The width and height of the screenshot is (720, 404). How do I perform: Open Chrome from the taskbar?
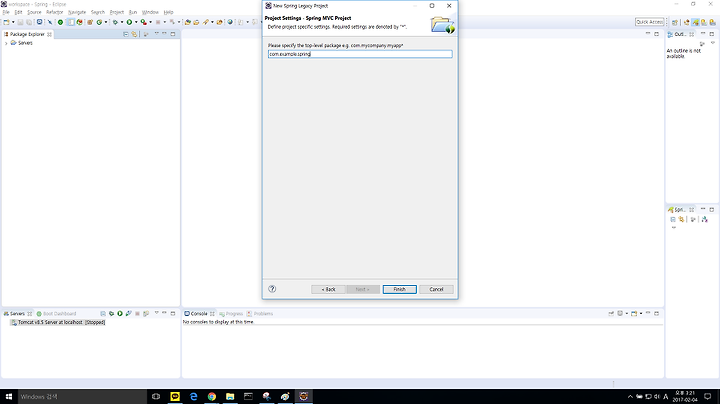point(212,397)
